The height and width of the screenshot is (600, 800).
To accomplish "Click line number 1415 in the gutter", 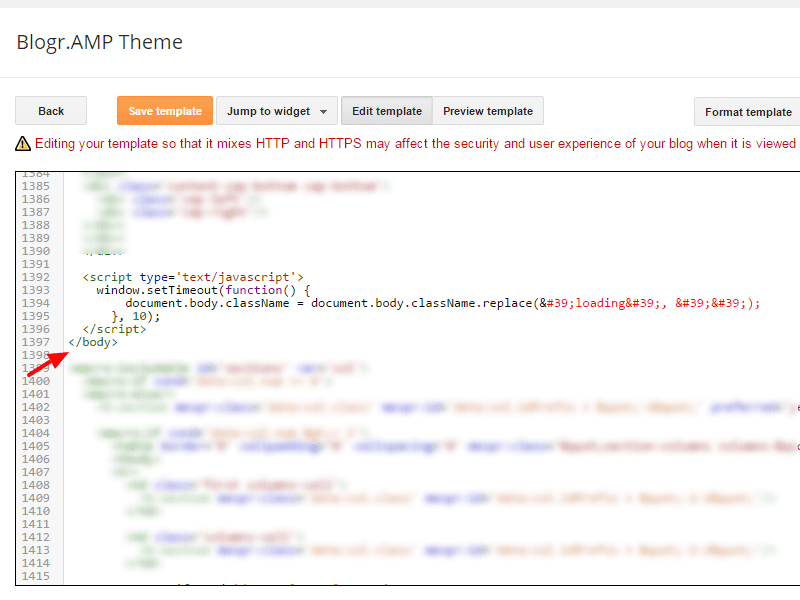I will click(x=36, y=576).
